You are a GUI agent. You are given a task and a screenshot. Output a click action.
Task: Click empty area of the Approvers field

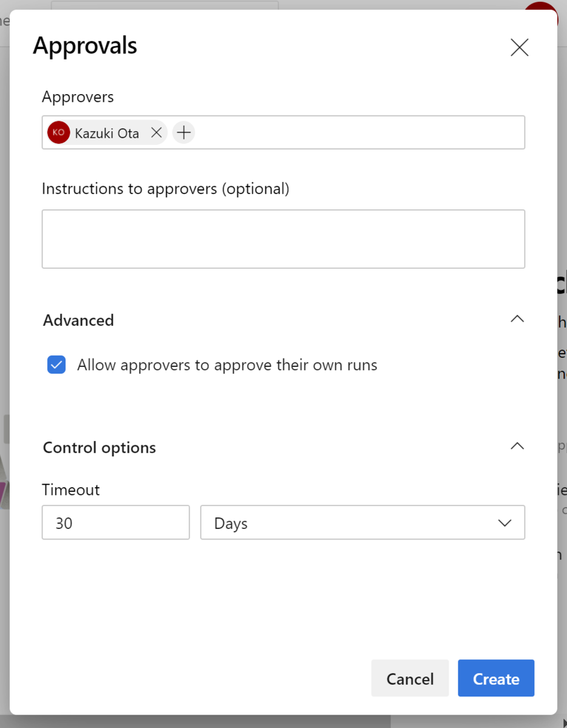[358, 132]
